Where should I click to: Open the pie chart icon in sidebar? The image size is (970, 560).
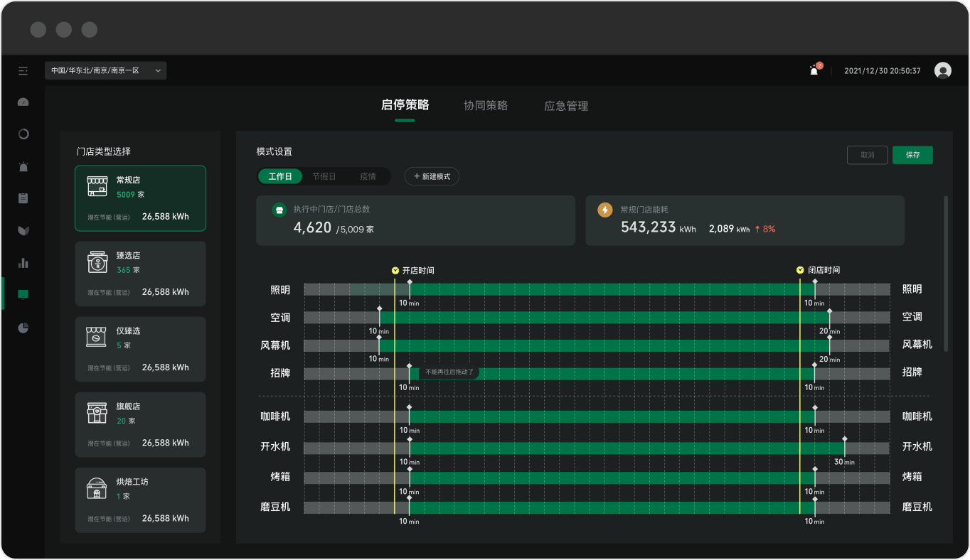click(x=23, y=328)
